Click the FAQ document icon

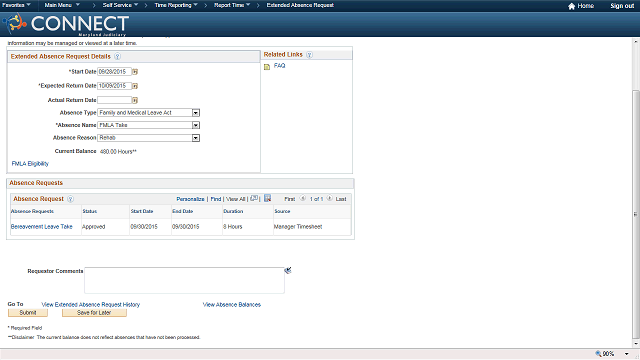point(267,67)
